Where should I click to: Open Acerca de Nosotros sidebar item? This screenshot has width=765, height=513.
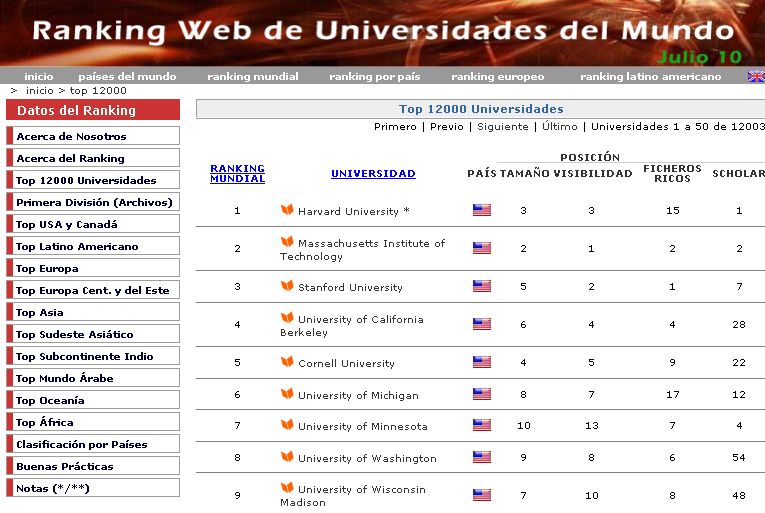pos(93,136)
